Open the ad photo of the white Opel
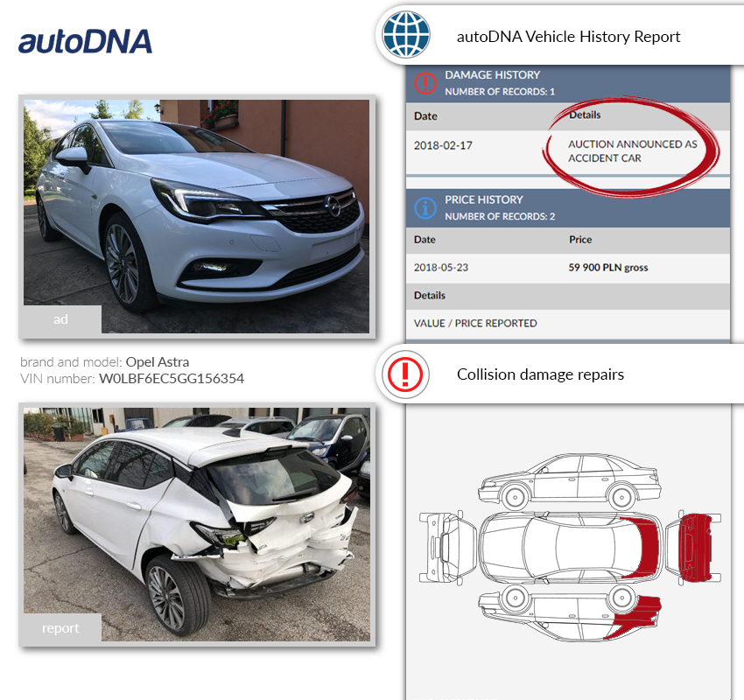This screenshot has height=700, width=744. [196, 216]
